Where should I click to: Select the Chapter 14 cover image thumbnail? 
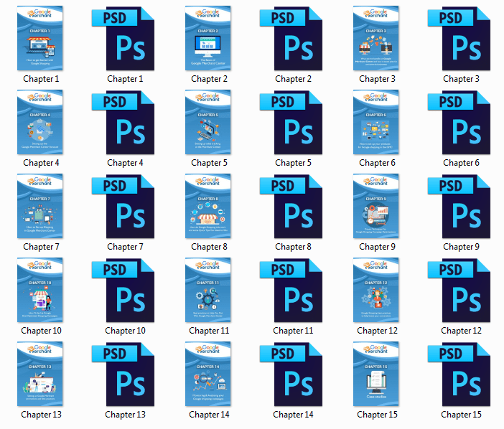[x=207, y=373]
